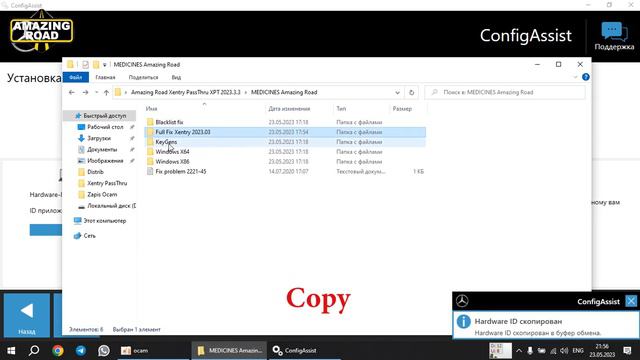Go forward with the Explorer forward arrow
This screenshot has height=360, width=640.
tap(85, 93)
